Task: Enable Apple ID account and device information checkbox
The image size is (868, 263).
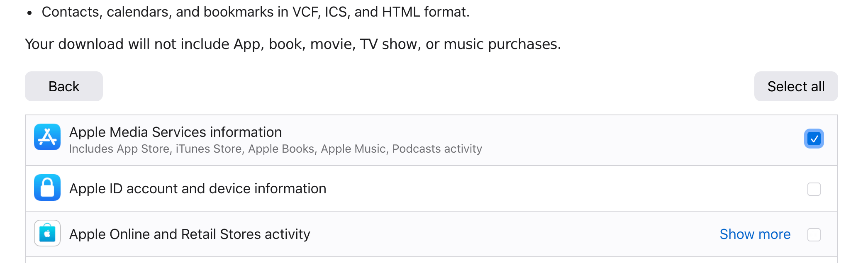Action: [814, 189]
